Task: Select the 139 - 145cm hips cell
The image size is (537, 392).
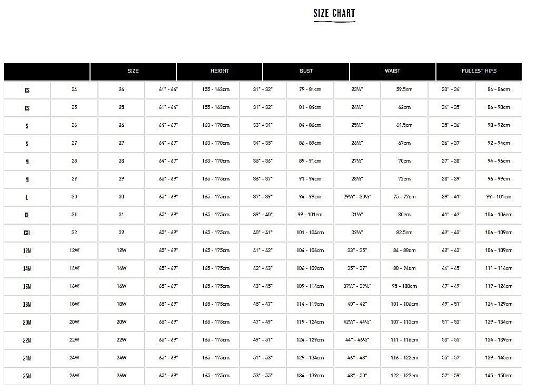Action: pos(499,358)
